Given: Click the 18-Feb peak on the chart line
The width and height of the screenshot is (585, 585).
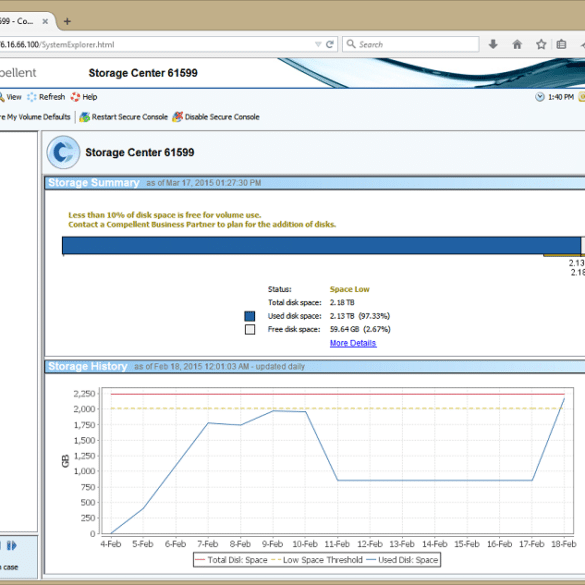Looking at the screenshot, I should [x=564, y=398].
